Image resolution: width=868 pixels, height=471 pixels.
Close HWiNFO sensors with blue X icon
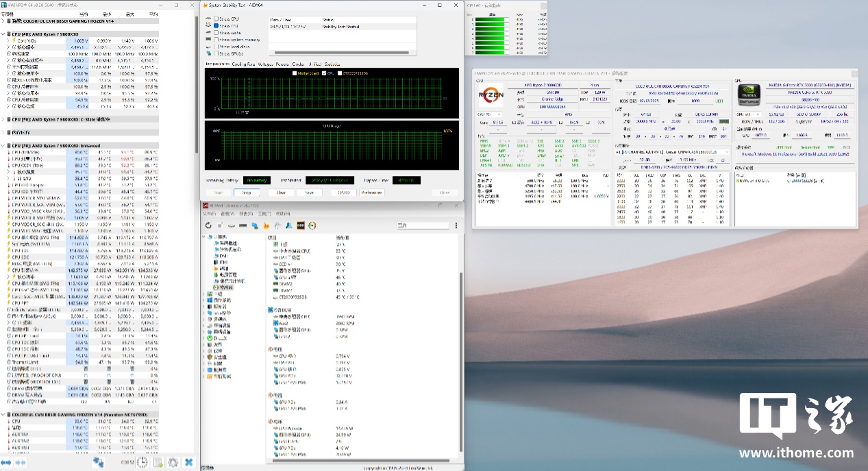click(x=188, y=463)
